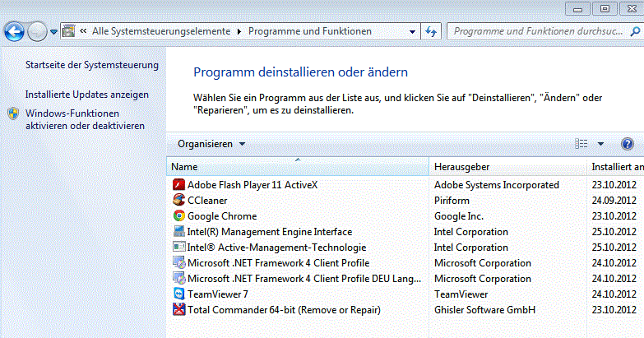Open the Organisieren menu
This screenshot has width=644, height=338.
pyautogui.click(x=211, y=144)
